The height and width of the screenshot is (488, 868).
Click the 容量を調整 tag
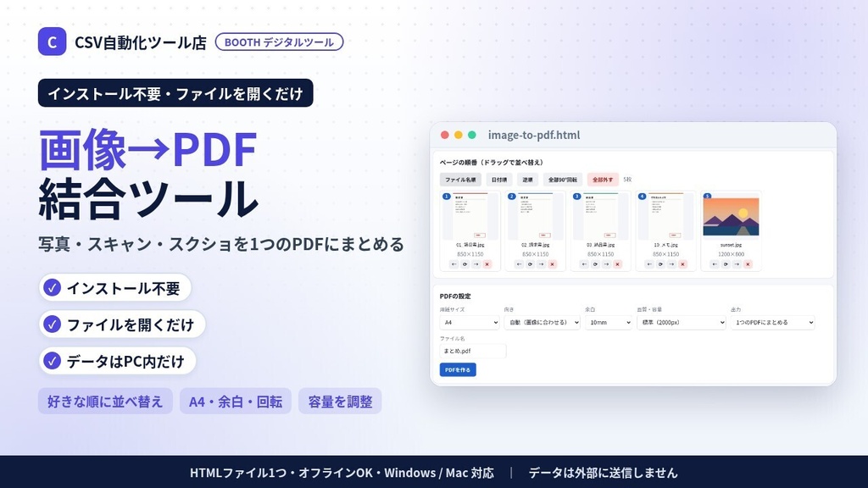pos(340,401)
